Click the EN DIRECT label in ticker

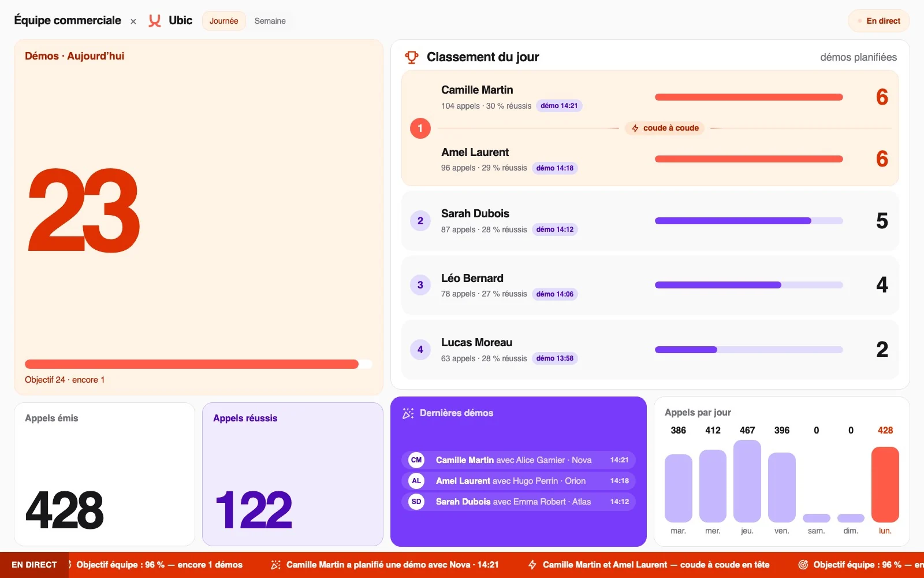pyautogui.click(x=34, y=565)
